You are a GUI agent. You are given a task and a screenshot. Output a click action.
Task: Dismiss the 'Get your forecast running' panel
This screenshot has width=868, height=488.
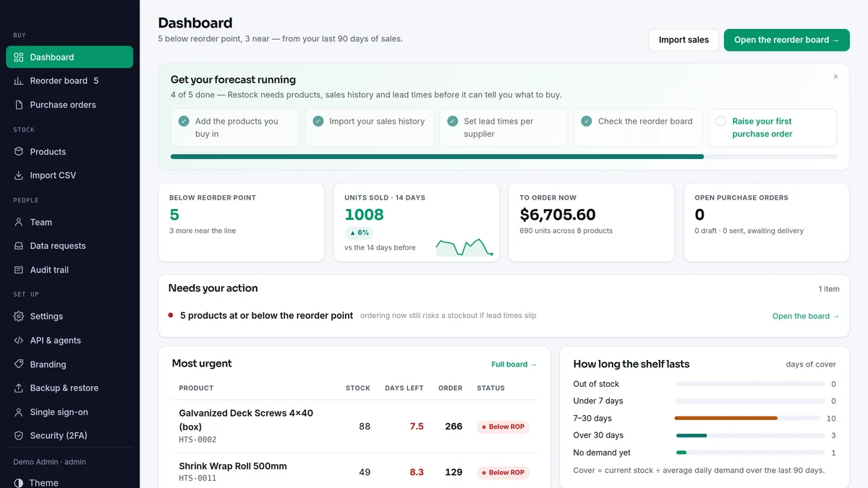click(835, 77)
